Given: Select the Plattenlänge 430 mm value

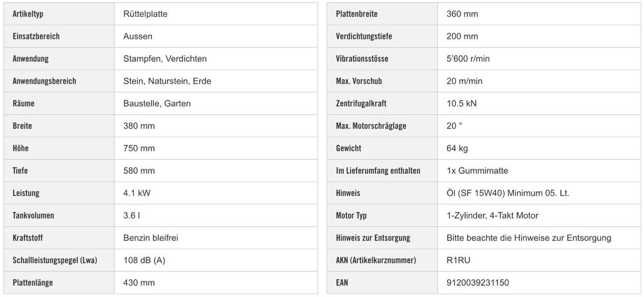Looking at the screenshot, I should [x=139, y=283].
